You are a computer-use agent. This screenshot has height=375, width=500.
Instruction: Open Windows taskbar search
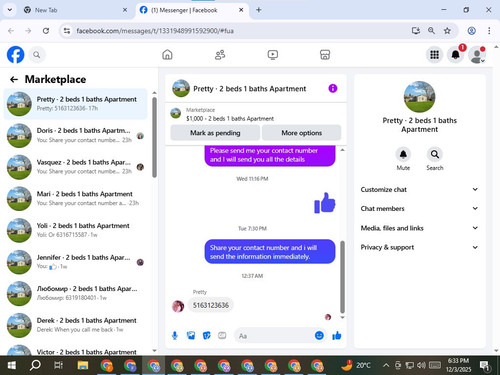click(35, 365)
